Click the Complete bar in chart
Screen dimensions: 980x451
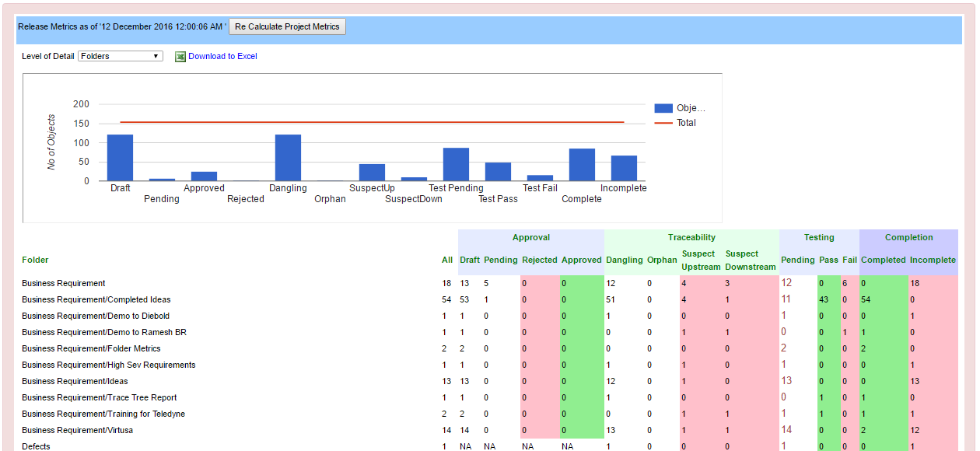[x=582, y=165]
